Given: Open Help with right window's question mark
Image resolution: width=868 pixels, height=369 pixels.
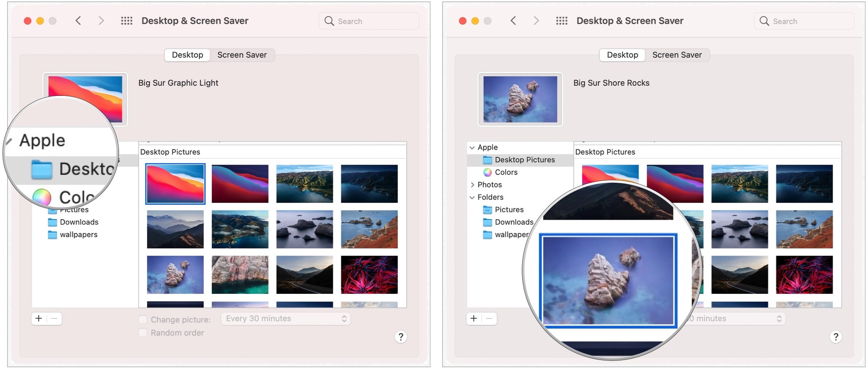Looking at the screenshot, I should click(x=836, y=337).
